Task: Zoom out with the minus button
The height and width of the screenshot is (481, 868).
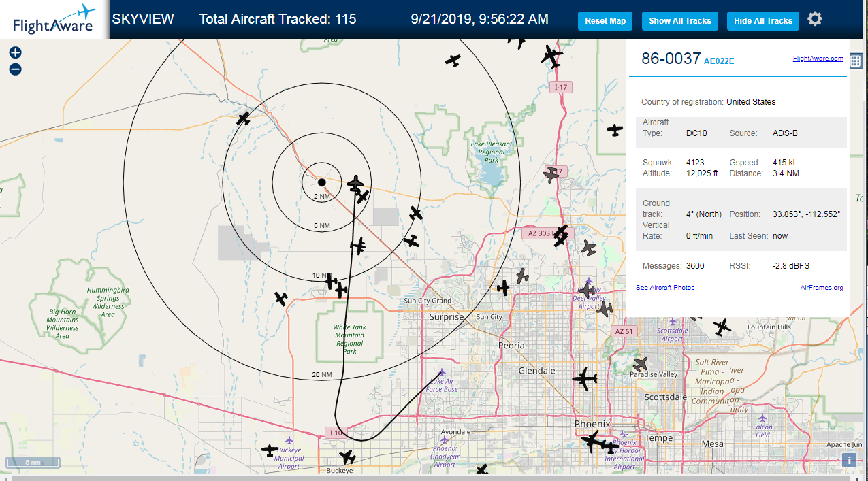Action: click(16, 69)
